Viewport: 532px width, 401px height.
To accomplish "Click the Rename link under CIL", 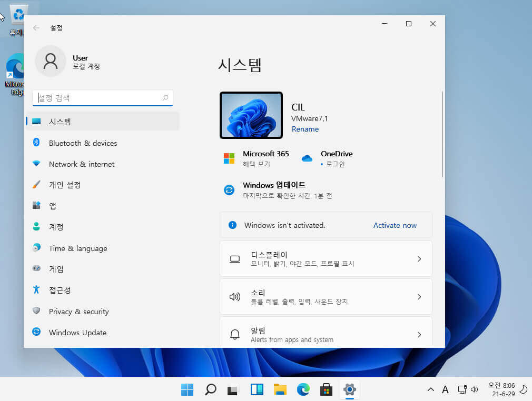I will tap(305, 129).
